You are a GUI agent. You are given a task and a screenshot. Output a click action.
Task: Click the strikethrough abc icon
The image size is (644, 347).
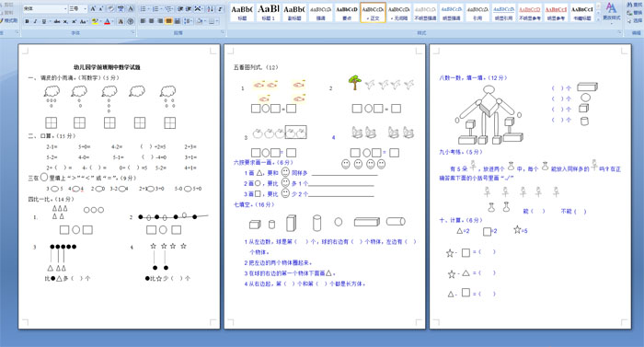(57, 21)
